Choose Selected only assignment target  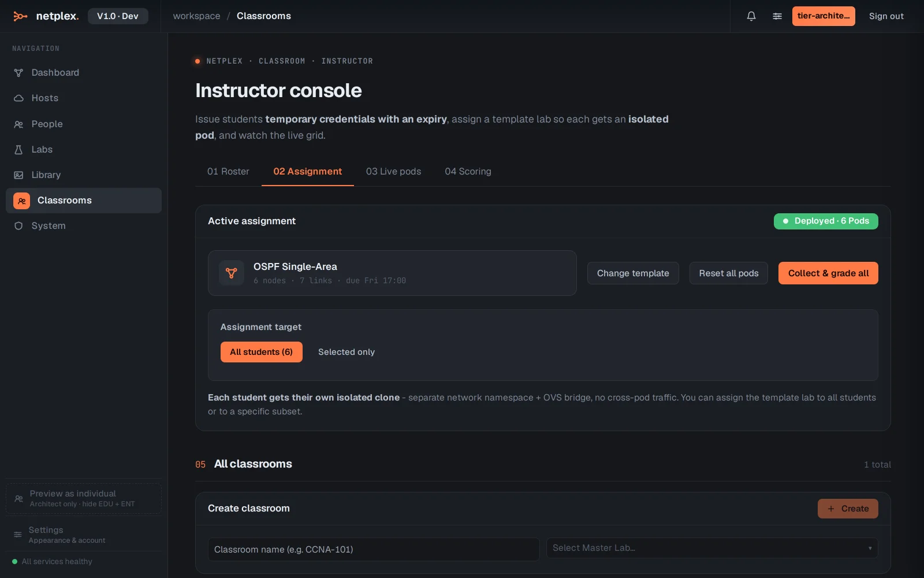(346, 352)
